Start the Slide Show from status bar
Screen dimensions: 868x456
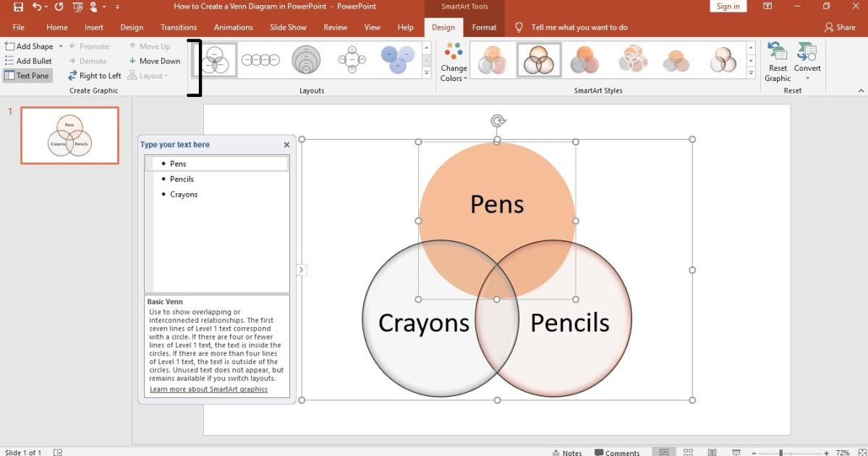[736, 451]
